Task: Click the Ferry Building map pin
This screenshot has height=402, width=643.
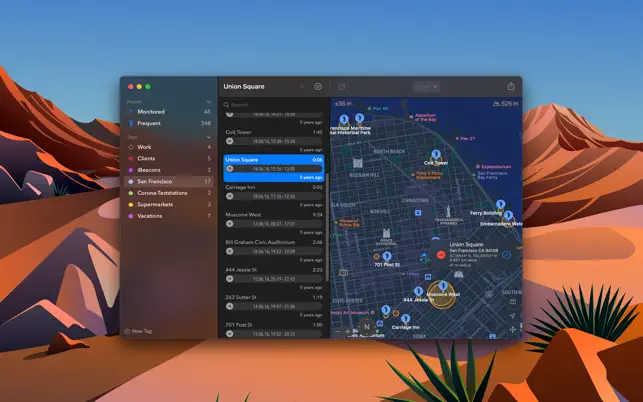Action: (500, 205)
